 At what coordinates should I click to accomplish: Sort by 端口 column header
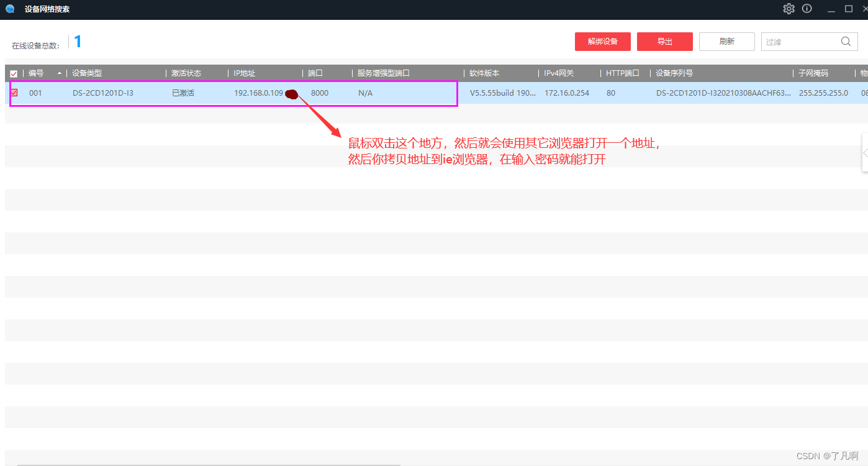point(315,73)
